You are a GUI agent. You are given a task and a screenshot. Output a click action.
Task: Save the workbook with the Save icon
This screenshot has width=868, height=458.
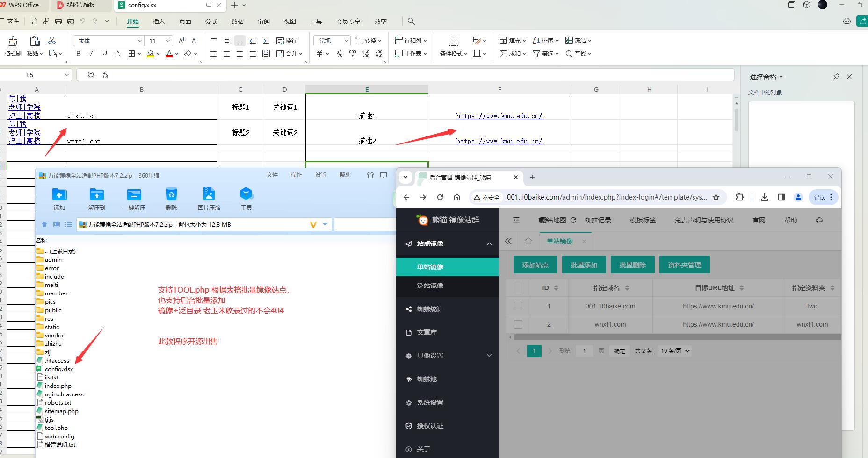tap(34, 21)
